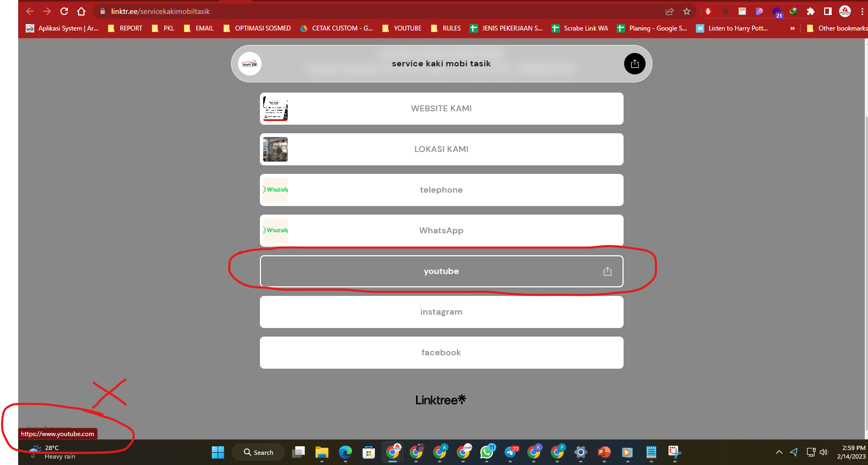Open the youtube link

(x=442, y=271)
